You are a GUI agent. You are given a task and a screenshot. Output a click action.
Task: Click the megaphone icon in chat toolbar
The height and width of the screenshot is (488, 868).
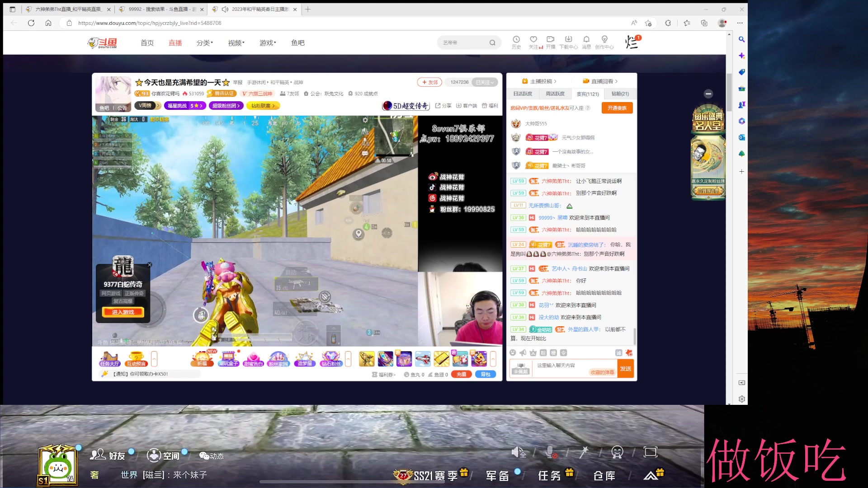pyautogui.click(x=523, y=352)
